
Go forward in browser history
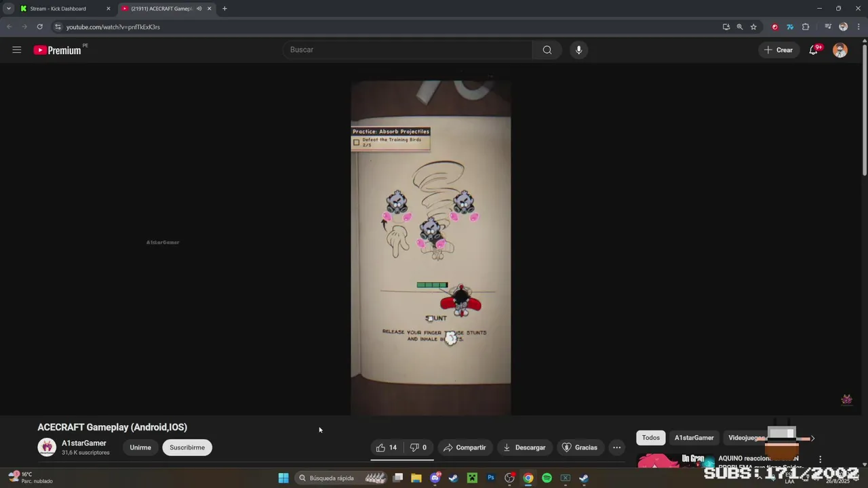(x=24, y=27)
